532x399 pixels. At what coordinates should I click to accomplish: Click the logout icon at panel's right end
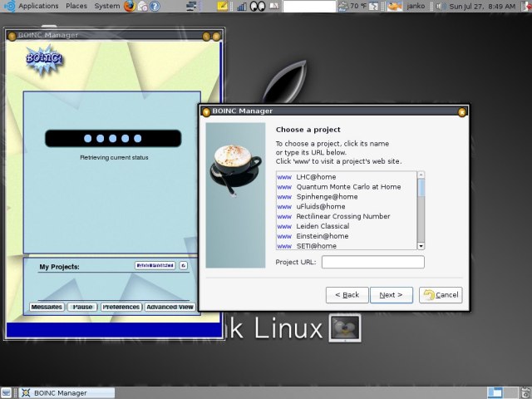tap(526, 6)
